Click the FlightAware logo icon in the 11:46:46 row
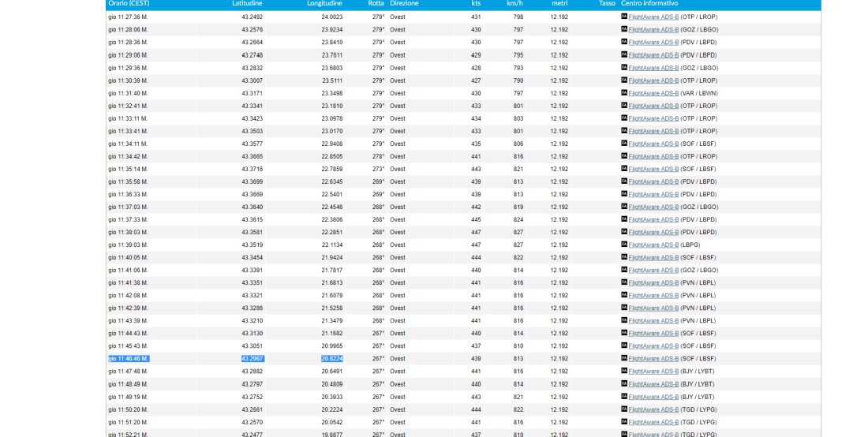 click(x=624, y=358)
